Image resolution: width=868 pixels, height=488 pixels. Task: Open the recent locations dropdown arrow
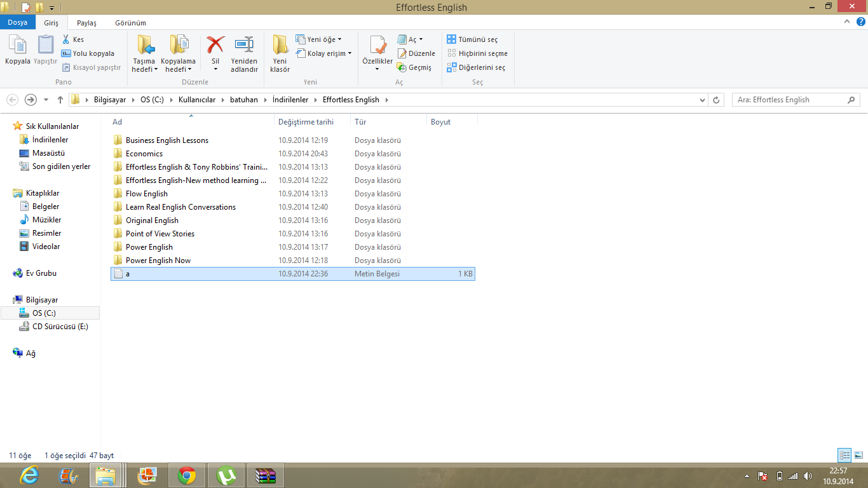(x=46, y=100)
